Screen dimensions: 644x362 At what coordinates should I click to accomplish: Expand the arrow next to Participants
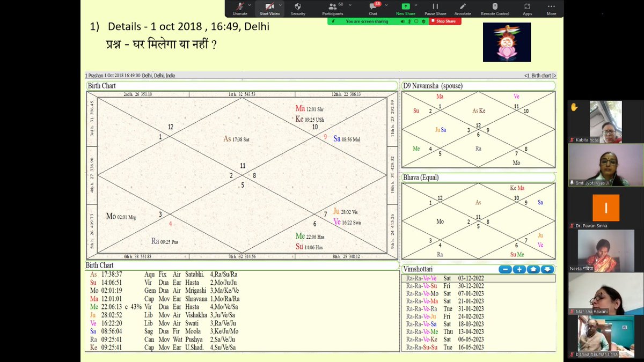click(x=350, y=4)
